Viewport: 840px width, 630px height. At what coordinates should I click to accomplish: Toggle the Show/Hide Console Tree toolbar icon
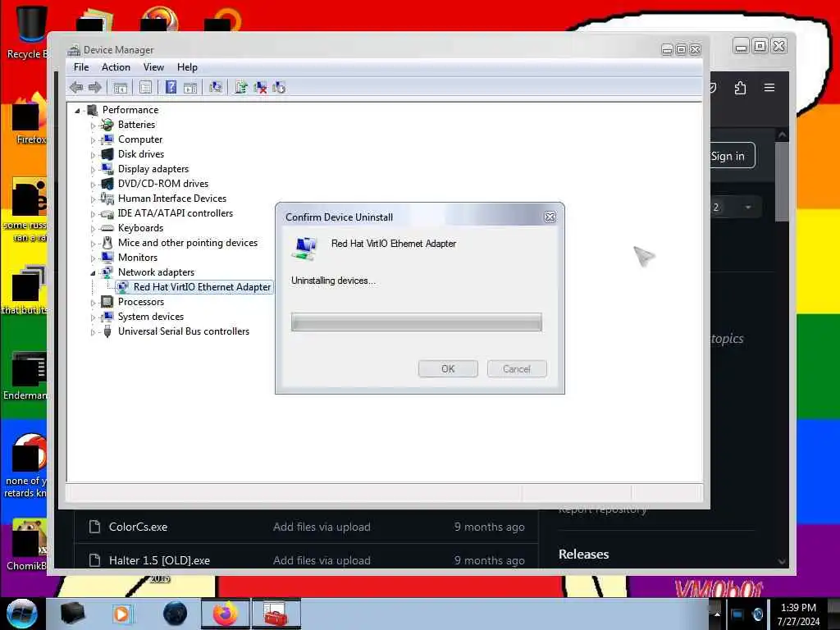(120, 87)
